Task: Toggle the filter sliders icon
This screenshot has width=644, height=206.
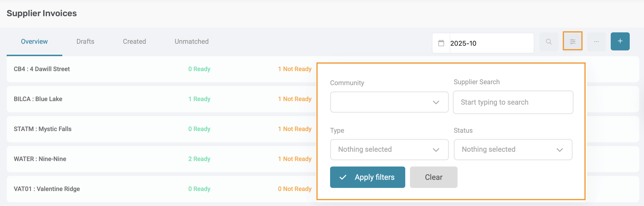Action: (572, 41)
